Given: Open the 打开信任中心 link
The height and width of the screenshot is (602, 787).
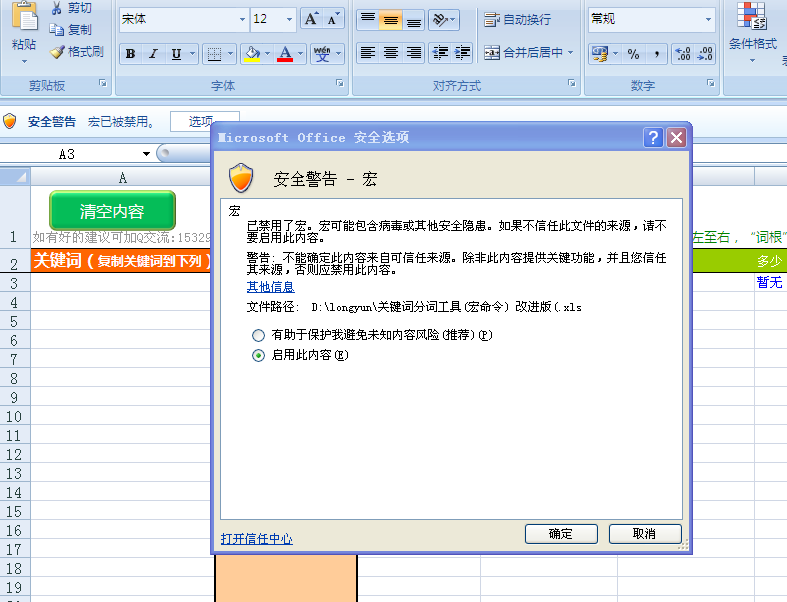Looking at the screenshot, I should [x=256, y=539].
